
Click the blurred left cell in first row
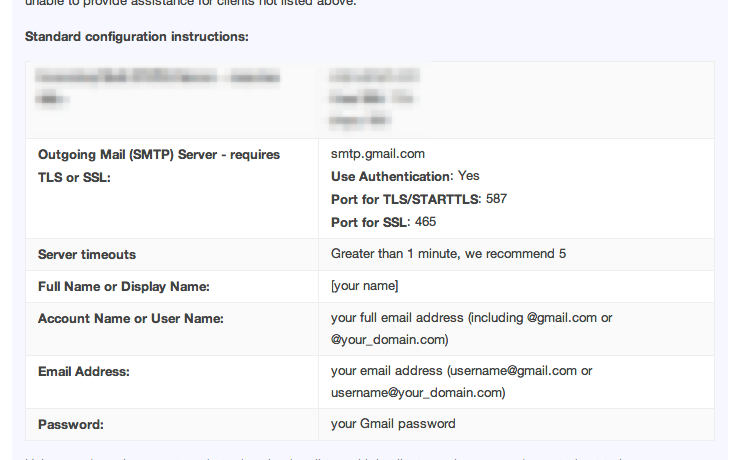click(x=157, y=87)
